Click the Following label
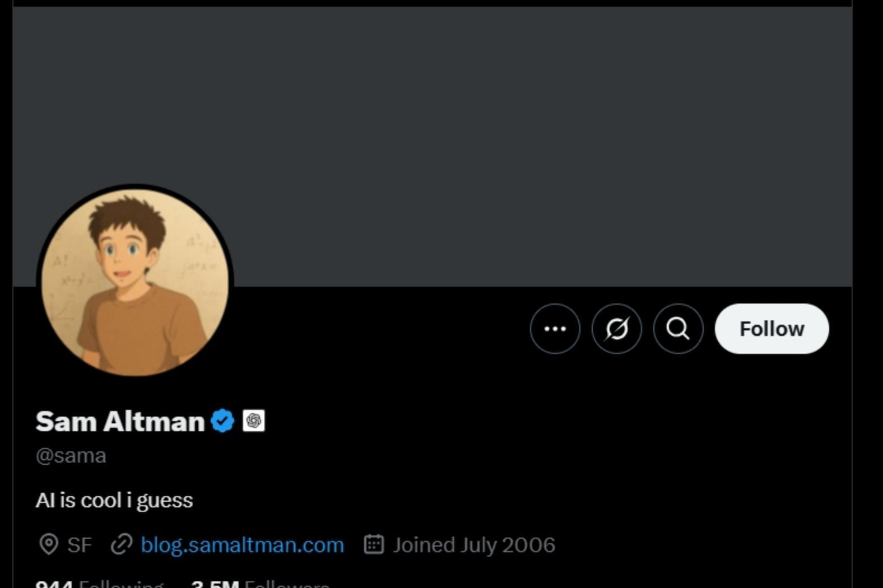Image resolution: width=883 pixels, height=588 pixels. point(121,585)
